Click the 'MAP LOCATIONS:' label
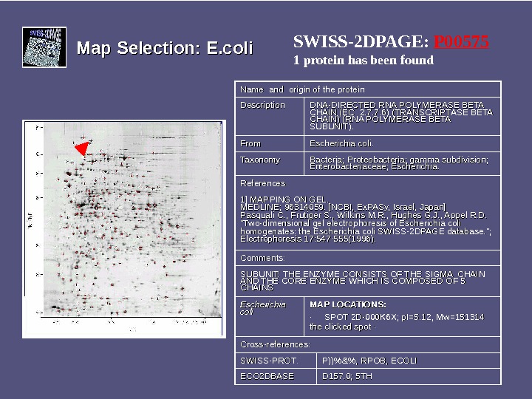532x399 pixels. [348, 304]
